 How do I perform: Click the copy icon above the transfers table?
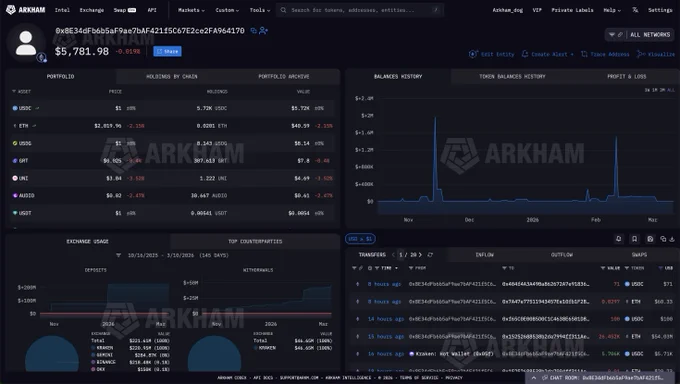[x=663, y=239]
